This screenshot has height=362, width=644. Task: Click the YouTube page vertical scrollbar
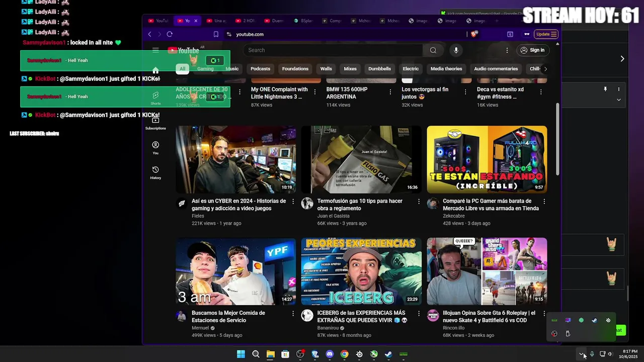[x=557, y=140]
